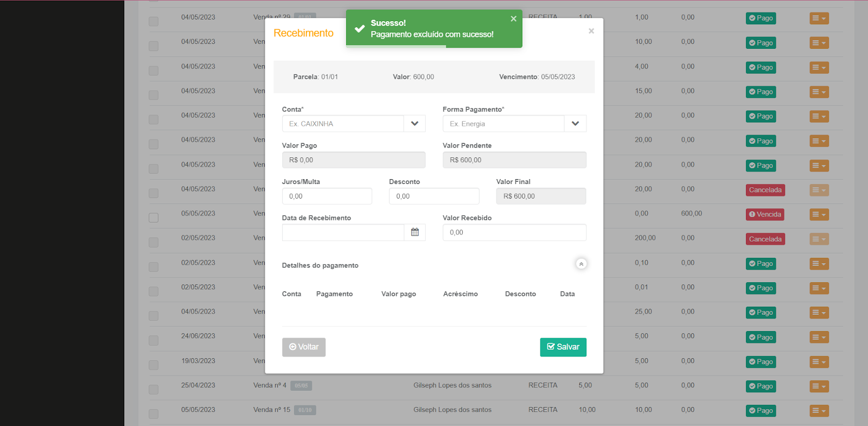Click the Juros/Multa input field

(327, 196)
